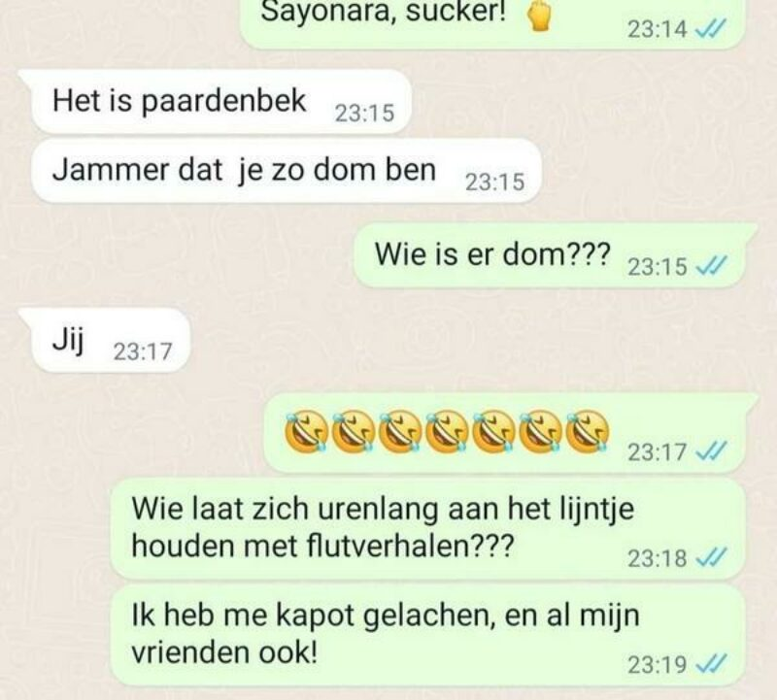The width and height of the screenshot is (777, 700).
Task: Select the 'Sayonara, sucker!' sent message
Action: 493,22
